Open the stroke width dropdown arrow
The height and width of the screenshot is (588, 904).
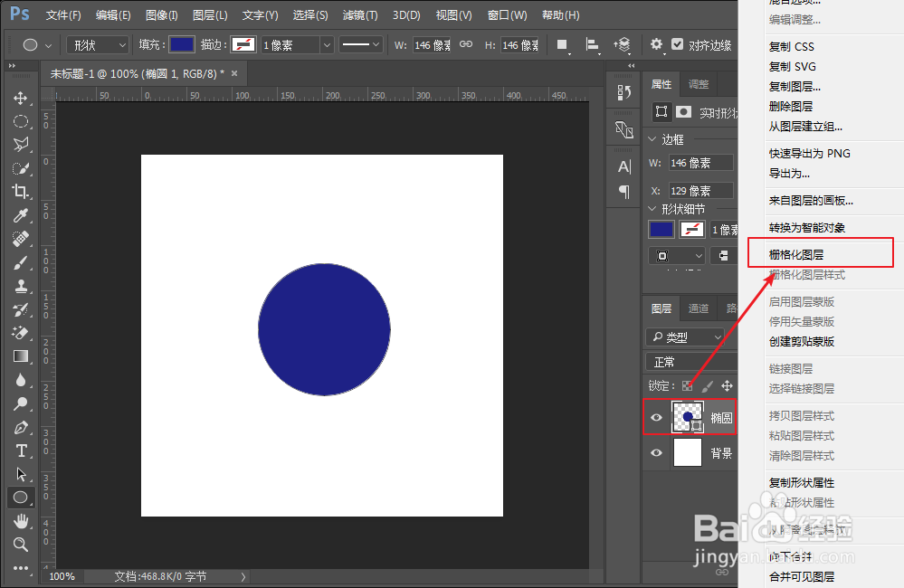pos(327,45)
